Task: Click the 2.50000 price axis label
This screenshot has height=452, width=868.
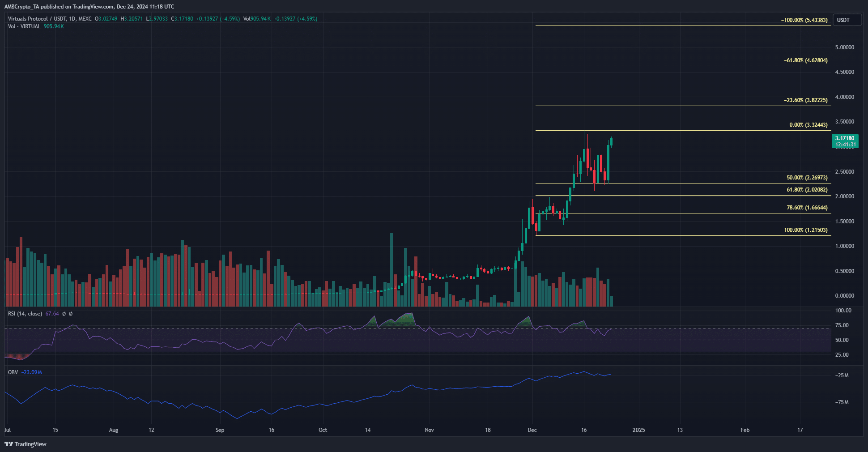Action: 845,172
